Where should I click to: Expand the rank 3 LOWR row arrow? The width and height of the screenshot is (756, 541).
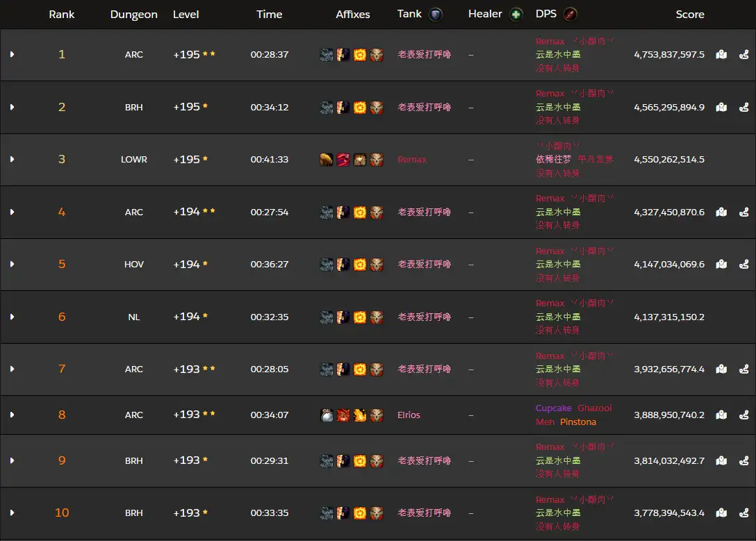coord(12,160)
